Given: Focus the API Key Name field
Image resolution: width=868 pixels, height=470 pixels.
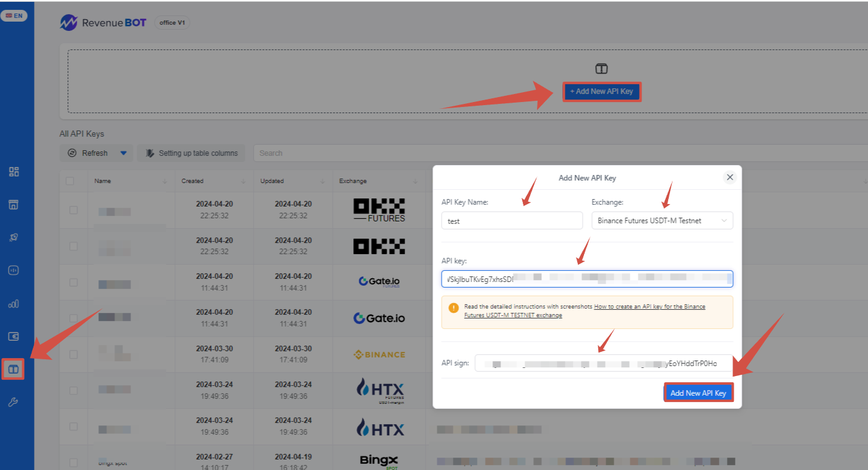Looking at the screenshot, I should [512, 221].
